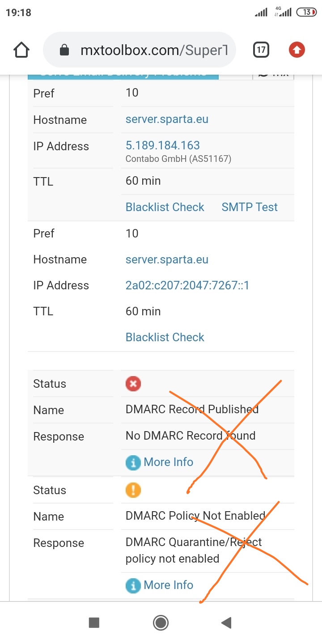Open the IP address 5.189.184.163 link
Image resolution: width=322 pixels, height=644 pixels.
163,145
